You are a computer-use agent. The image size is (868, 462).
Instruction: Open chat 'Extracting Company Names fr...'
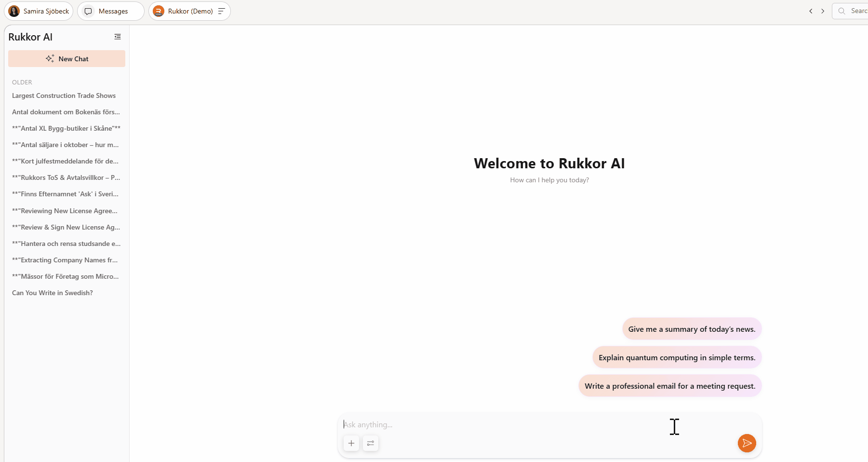pos(67,260)
